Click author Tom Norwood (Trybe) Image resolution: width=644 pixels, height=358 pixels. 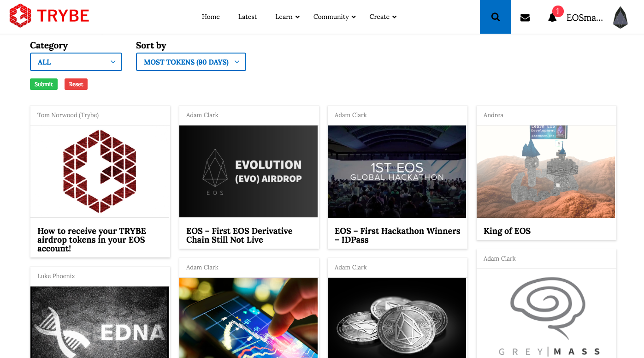68,115
